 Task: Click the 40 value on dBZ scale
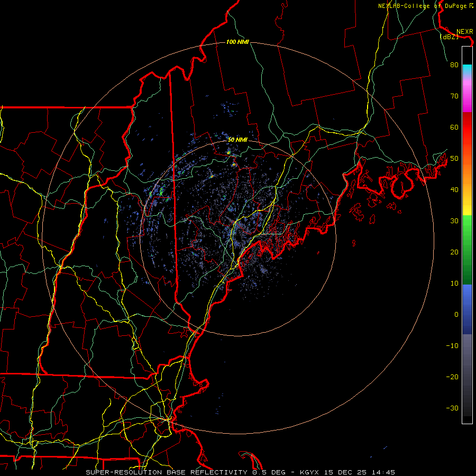tap(454, 190)
